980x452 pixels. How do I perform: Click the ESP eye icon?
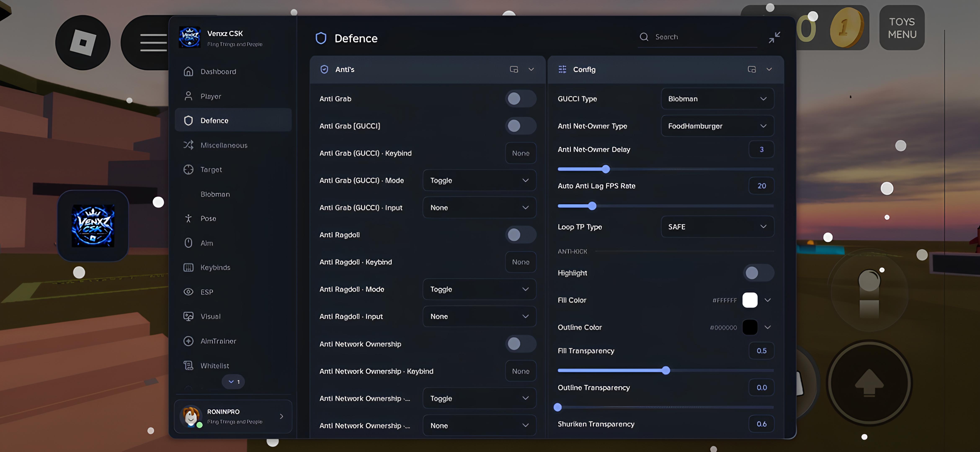(x=188, y=291)
